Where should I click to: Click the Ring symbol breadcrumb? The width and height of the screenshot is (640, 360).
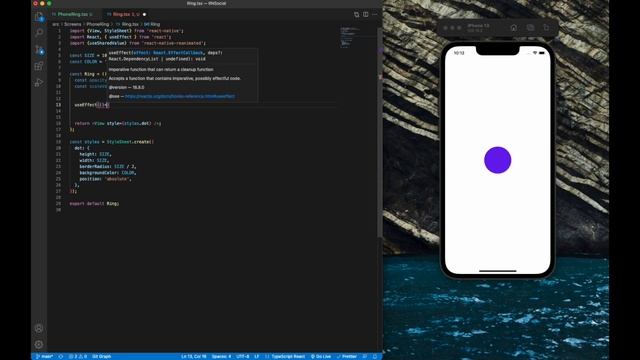[153, 24]
